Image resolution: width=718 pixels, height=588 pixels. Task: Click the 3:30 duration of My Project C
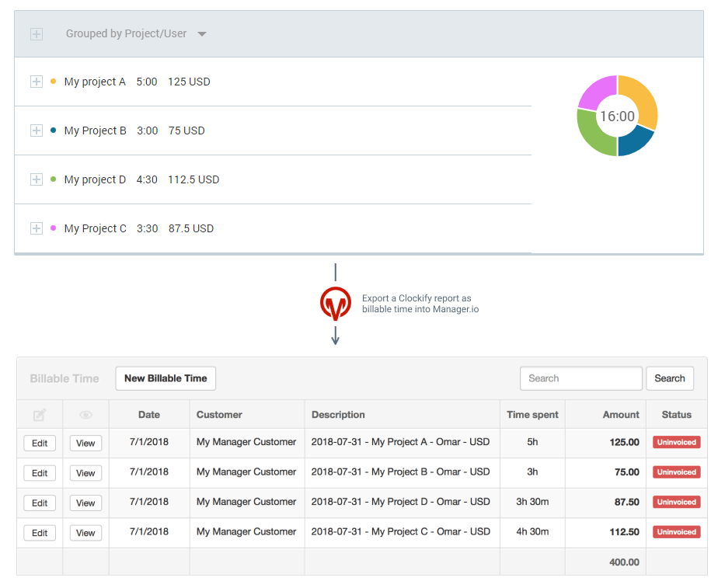148,228
